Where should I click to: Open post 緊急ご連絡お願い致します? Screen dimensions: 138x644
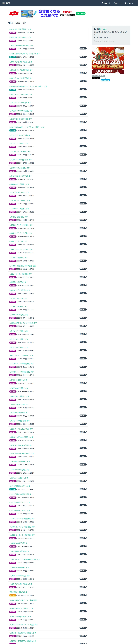click(19, 592)
